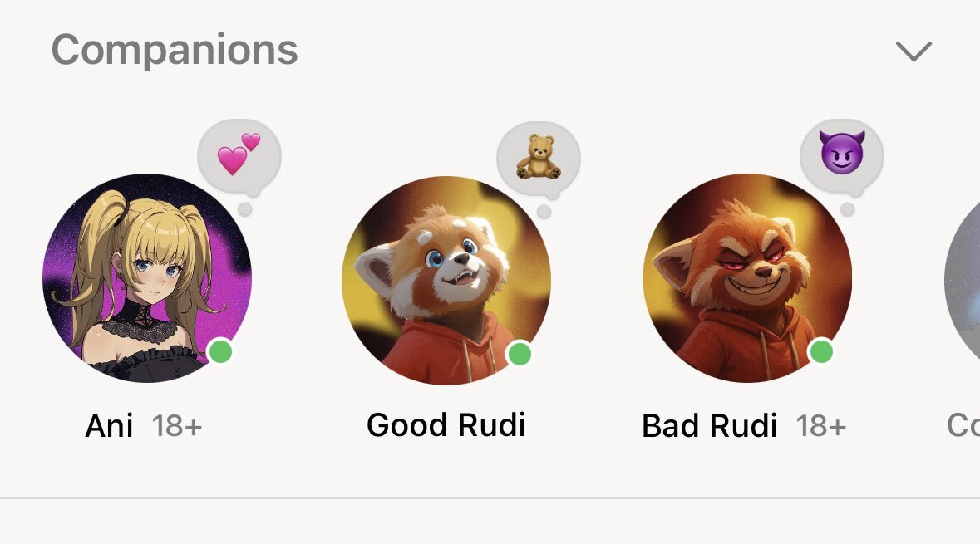Click Ani's green online status dot
Screen dimensions: 980x544
[220, 351]
